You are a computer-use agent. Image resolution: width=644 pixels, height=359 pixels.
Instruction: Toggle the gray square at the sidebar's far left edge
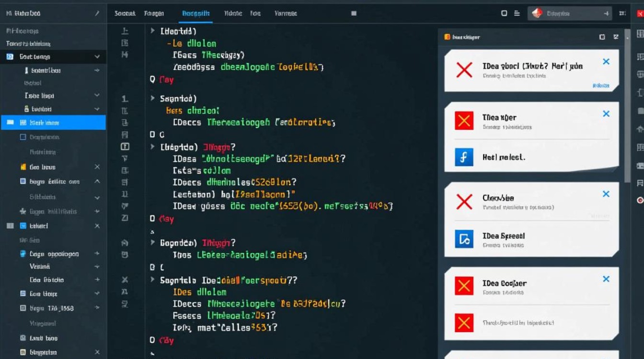(x=10, y=226)
